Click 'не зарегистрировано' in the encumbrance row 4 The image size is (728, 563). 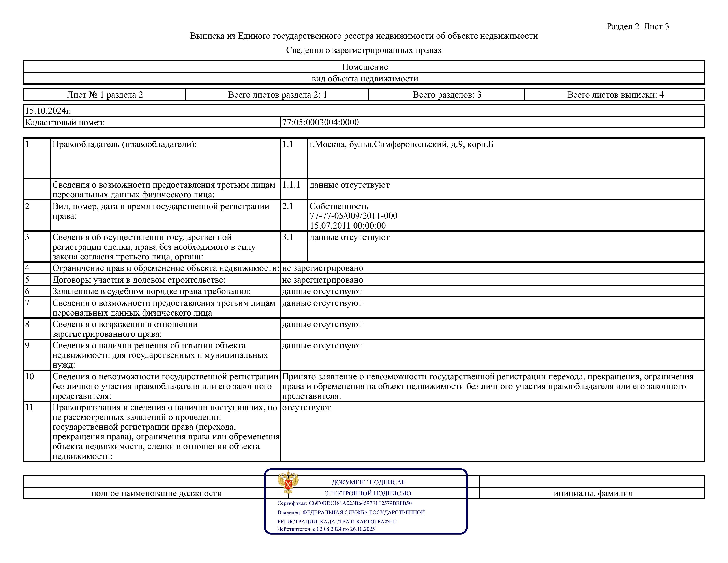[322, 268]
